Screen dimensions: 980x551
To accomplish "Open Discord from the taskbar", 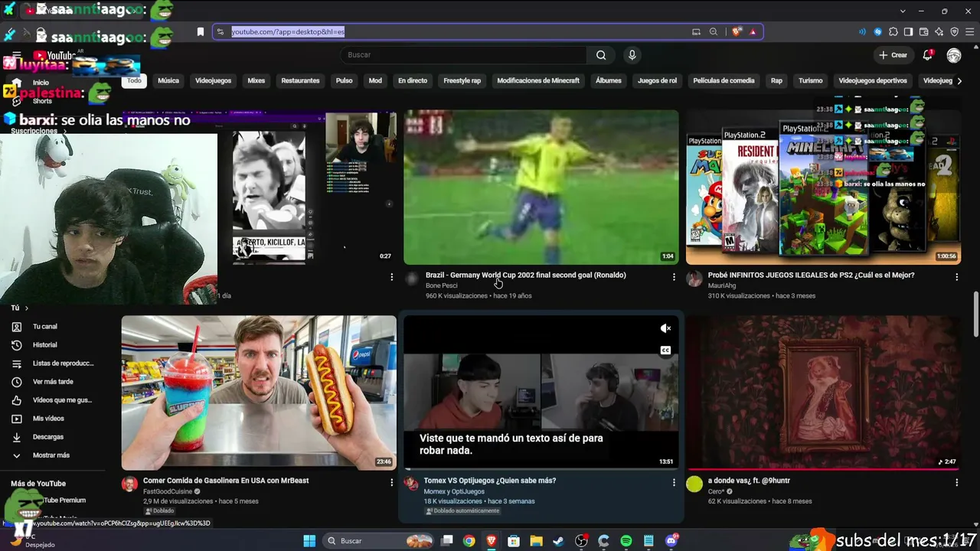I will tap(671, 541).
